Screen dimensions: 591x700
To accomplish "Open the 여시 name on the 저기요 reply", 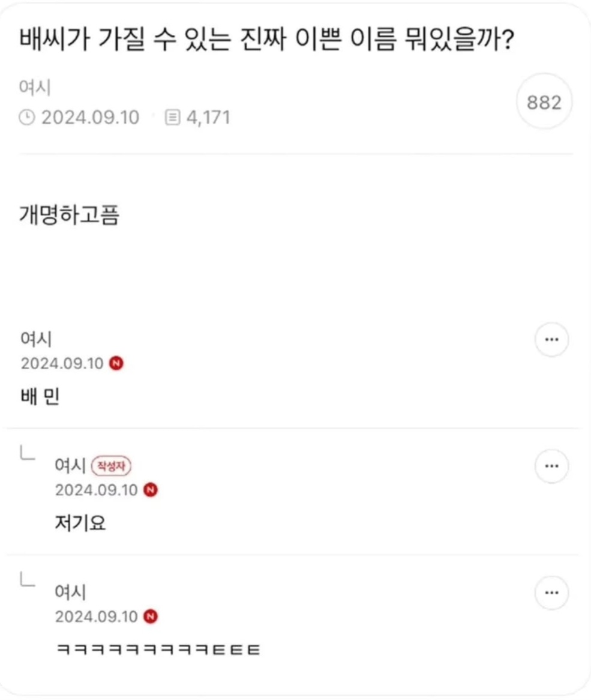I will (70, 465).
